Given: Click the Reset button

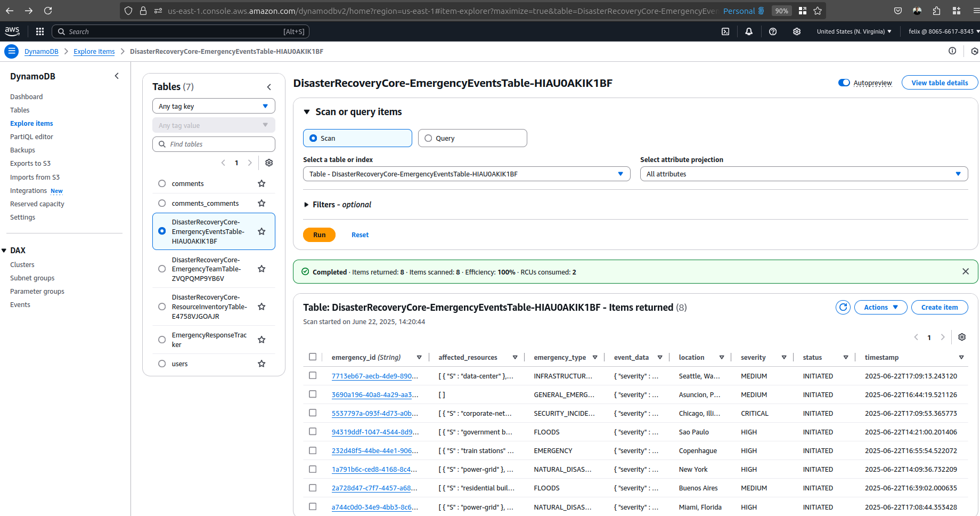Looking at the screenshot, I should (360, 235).
